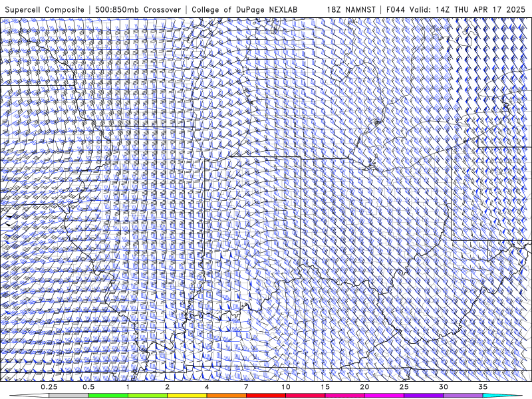Click the '18Z NAMNST' model run label
The height and width of the screenshot is (399, 532).
point(351,10)
